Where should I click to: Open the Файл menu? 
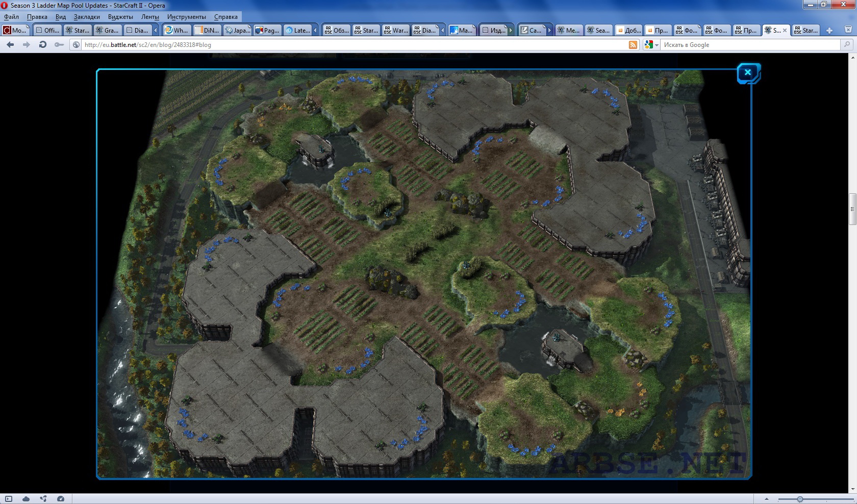click(x=11, y=17)
